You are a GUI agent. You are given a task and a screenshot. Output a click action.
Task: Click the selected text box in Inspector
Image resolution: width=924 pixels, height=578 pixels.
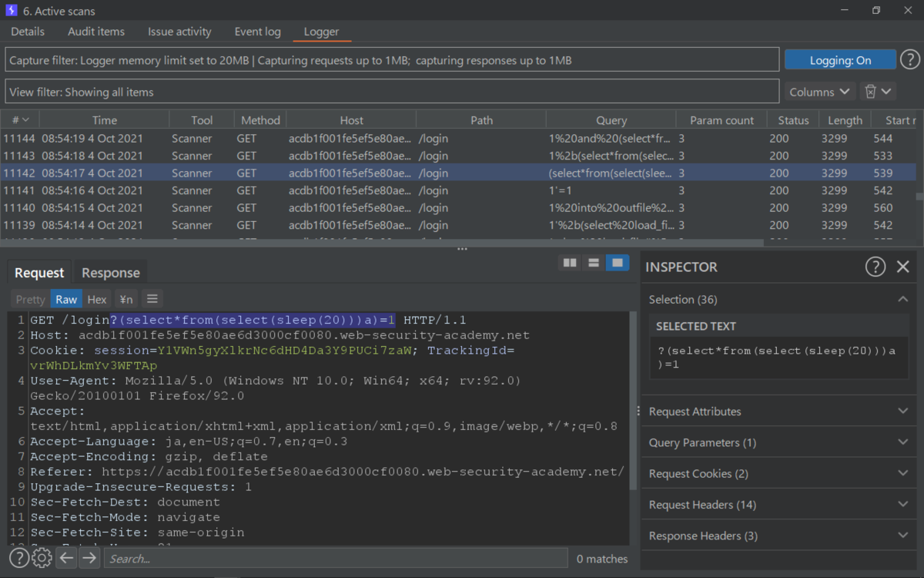click(x=778, y=358)
